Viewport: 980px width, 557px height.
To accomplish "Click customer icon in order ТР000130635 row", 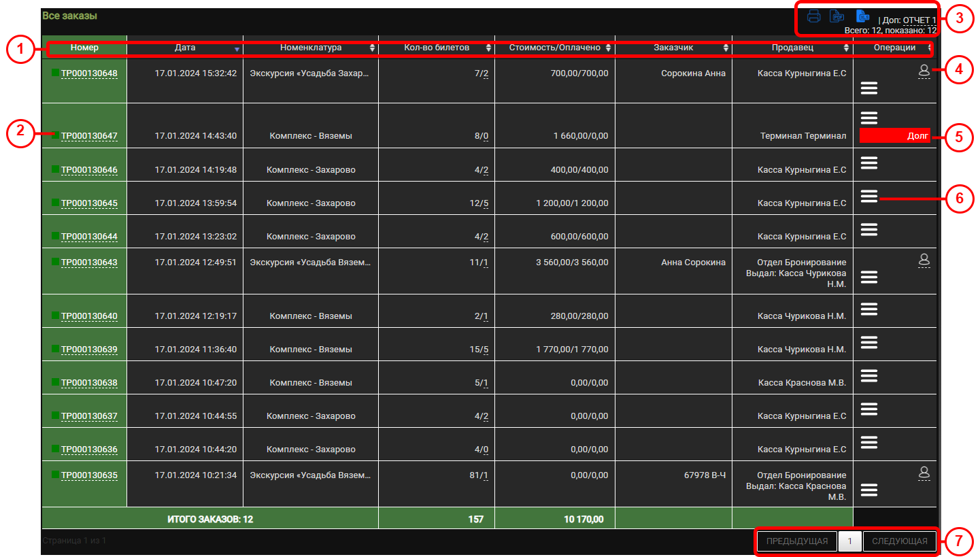I will point(924,473).
